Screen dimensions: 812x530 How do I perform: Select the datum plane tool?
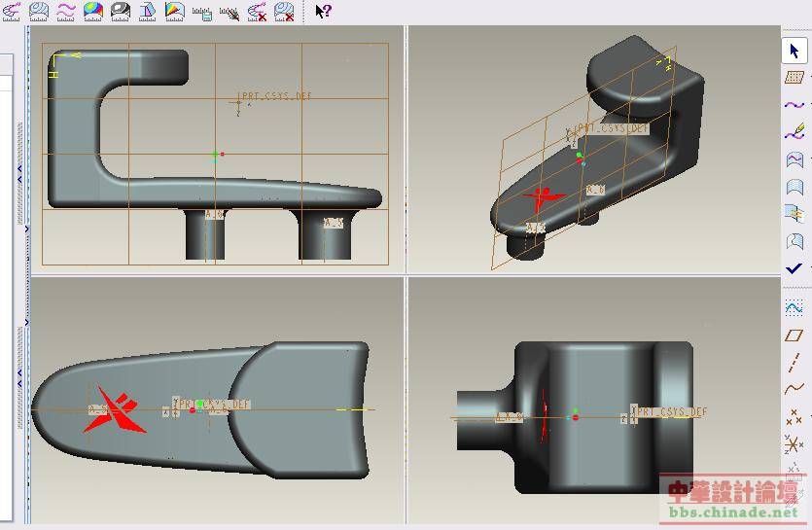794,336
